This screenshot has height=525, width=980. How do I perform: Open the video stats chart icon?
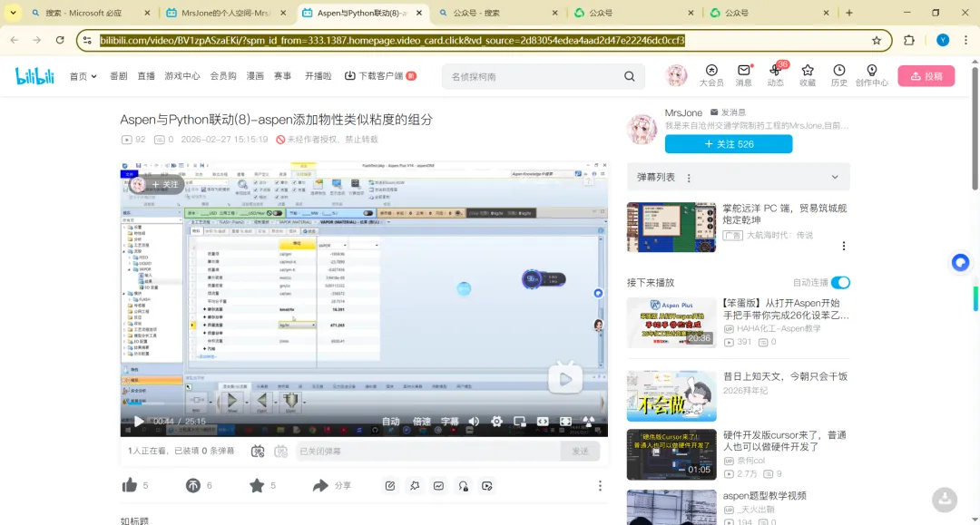pos(439,486)
